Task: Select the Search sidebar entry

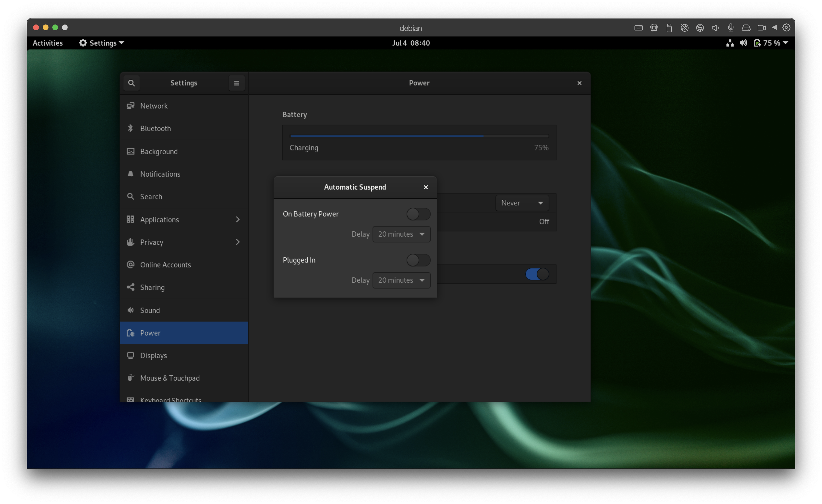Action: point(184,197)
